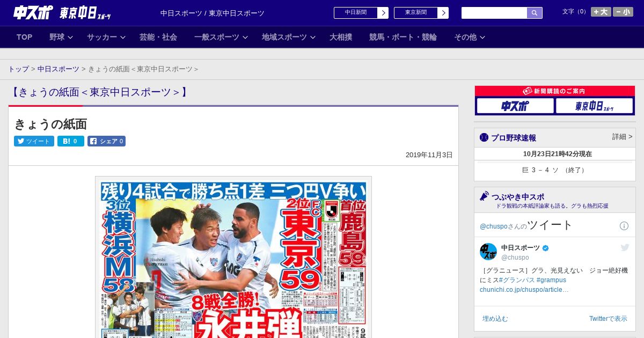
Task: Click the 2019年11月3日 date text
Action: pos(429,155)
